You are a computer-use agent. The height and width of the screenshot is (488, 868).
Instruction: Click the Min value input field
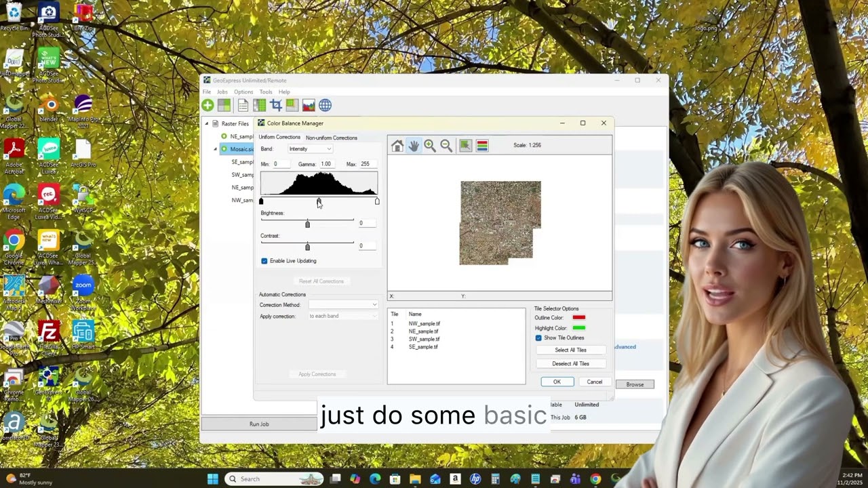point(281,164)
